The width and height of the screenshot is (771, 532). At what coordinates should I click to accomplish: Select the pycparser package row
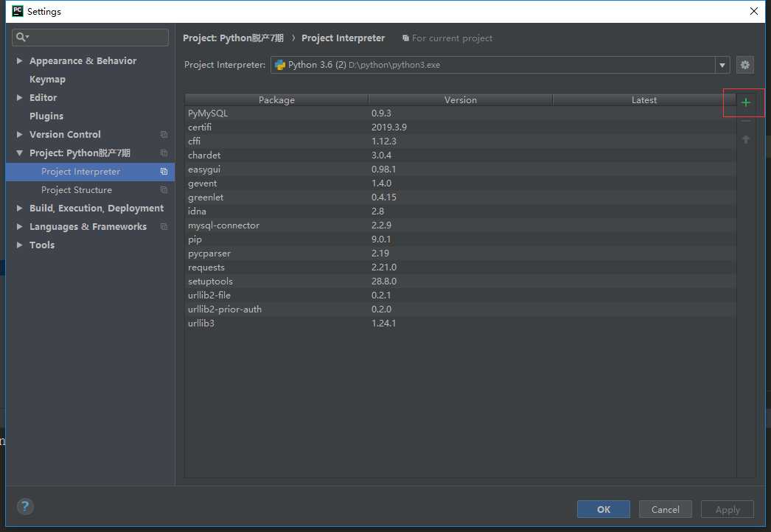[x=460, y=253]
